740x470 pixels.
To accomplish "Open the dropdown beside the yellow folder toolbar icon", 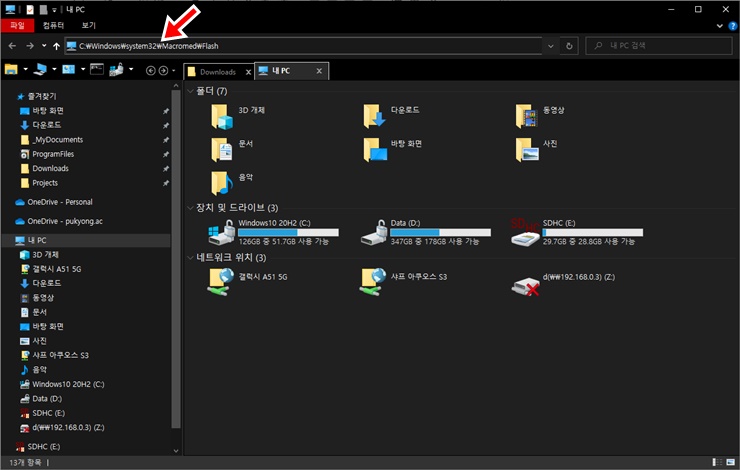I will (25, 70).
